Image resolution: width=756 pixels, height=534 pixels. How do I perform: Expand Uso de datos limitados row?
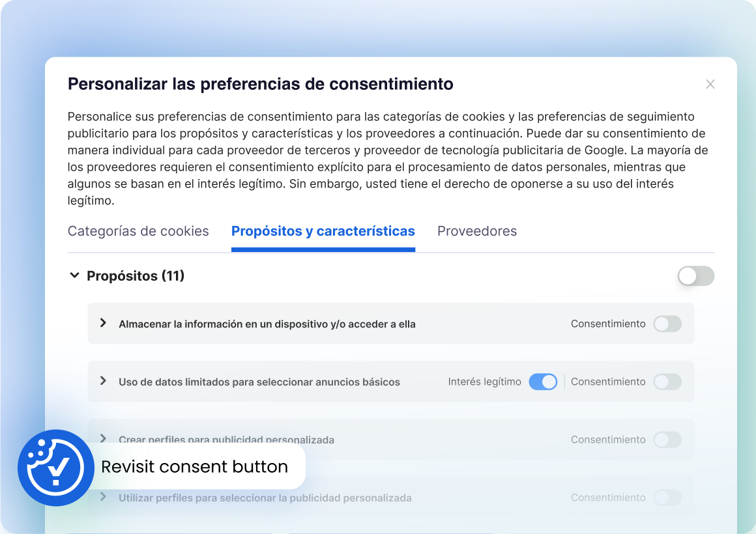[103, 381]
